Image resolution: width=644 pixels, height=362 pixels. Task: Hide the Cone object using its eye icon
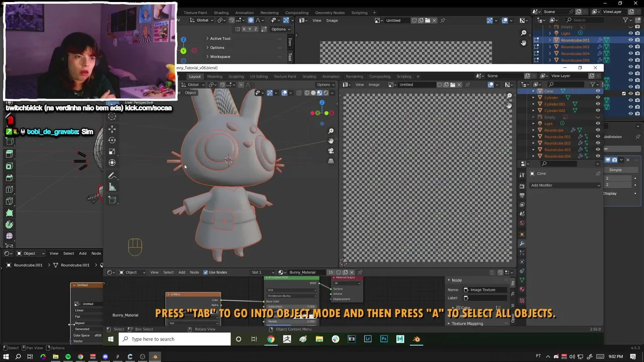[x=598, y=91]
